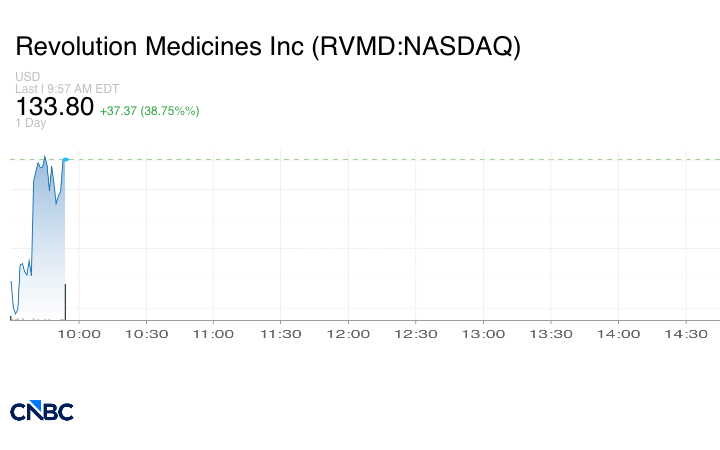
Task: Click the Last 9:57 AM EDT timestamp
Action: tap(67, 88)
